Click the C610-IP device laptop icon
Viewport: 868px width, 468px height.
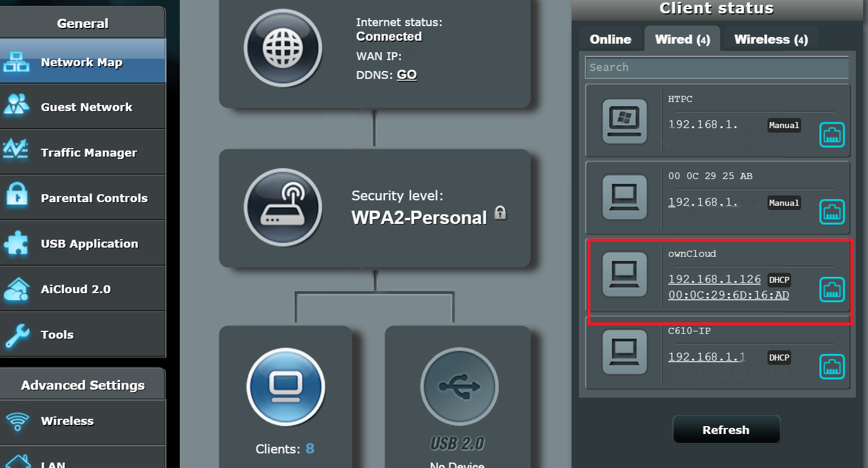pos(624,352)
